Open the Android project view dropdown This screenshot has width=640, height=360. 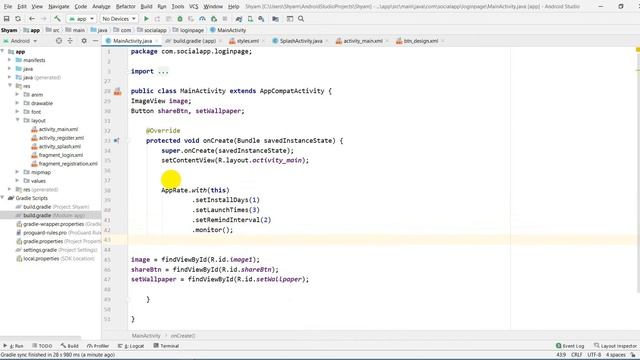coord(20,41)
